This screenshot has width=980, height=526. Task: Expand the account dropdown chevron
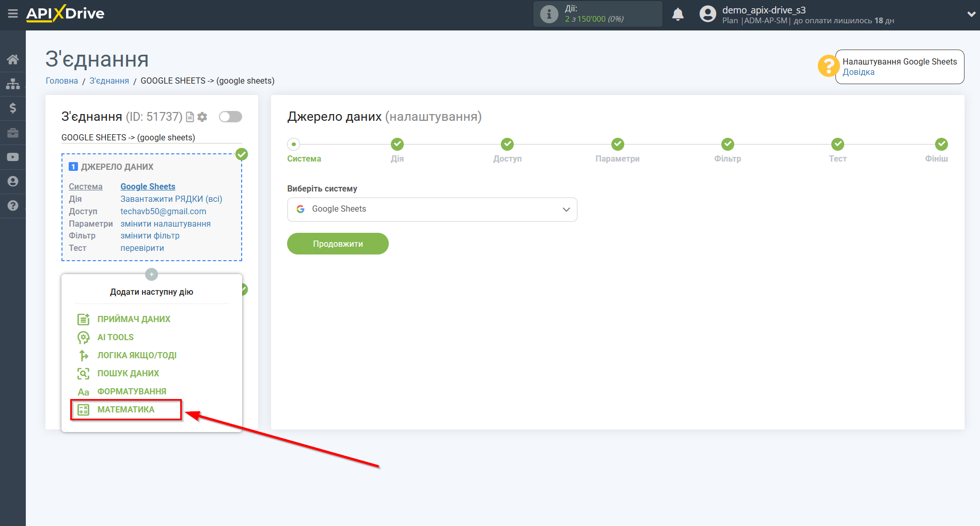[971, 14]
